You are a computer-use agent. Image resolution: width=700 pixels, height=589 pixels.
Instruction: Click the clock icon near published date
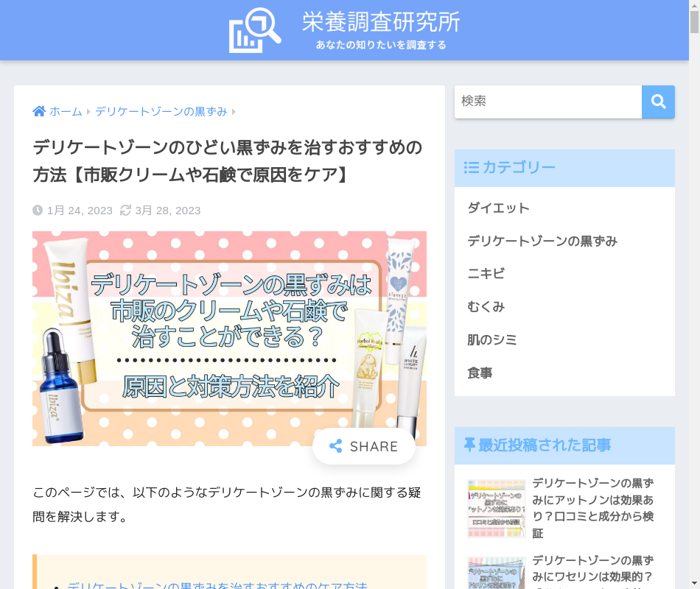coord(38,211)
